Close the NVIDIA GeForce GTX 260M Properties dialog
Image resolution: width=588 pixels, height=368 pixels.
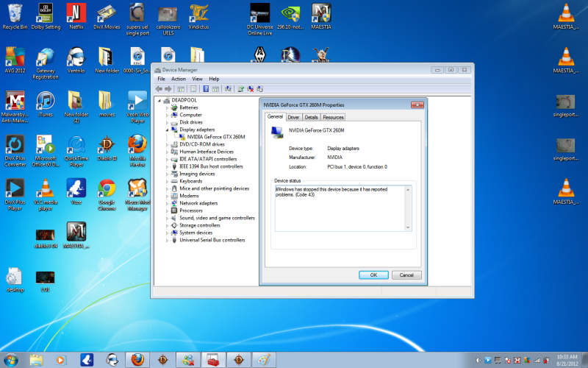click(x=417, y=105)
